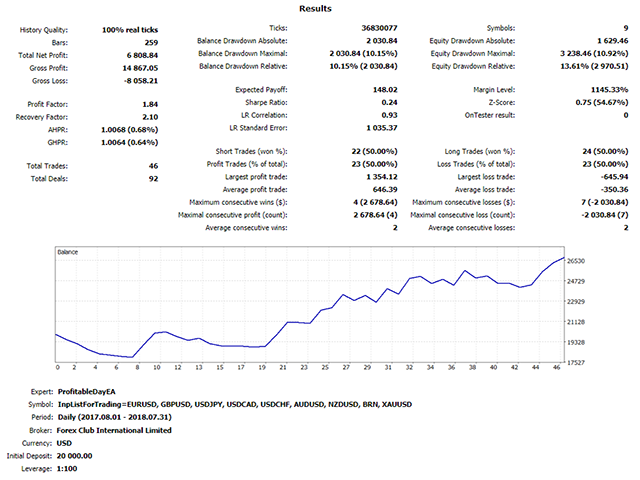Click the Symbols value 9

click(626, 28)
